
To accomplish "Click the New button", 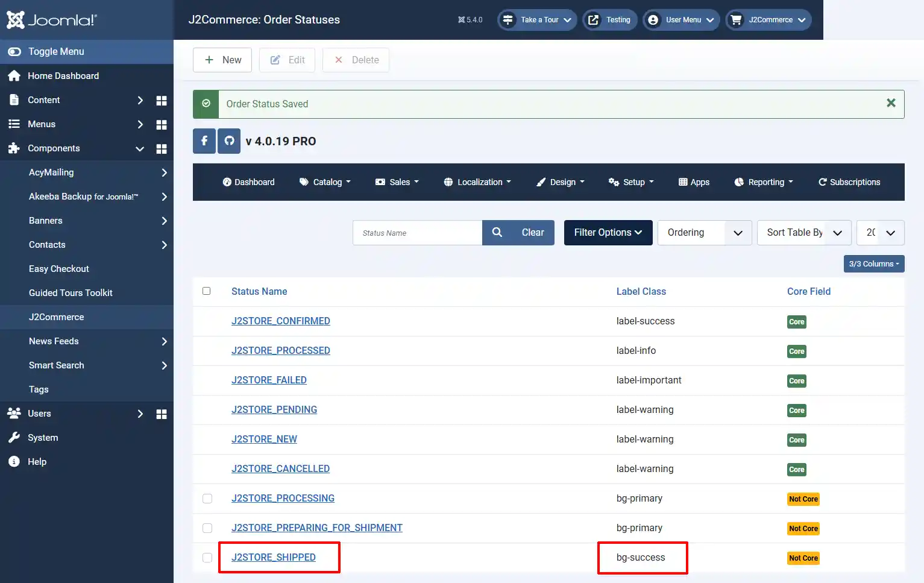I will point(222,60).
